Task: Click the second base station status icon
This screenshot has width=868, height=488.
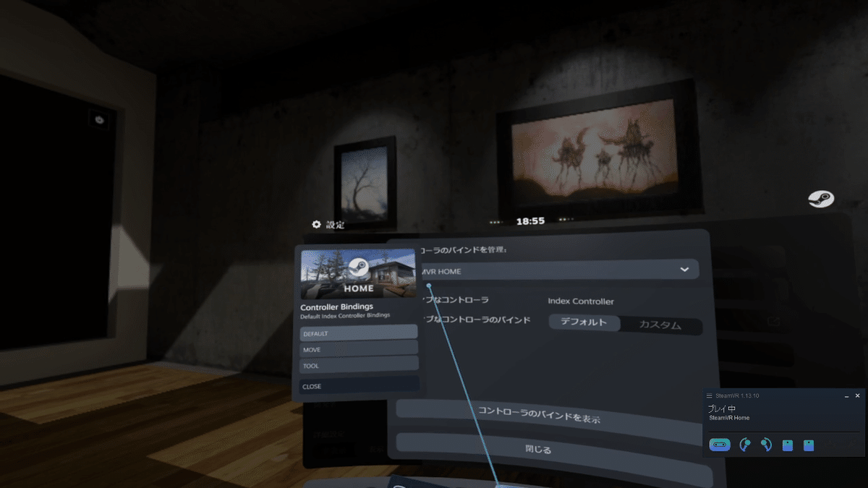Action: pyautogui.click(x=809, y=445)
